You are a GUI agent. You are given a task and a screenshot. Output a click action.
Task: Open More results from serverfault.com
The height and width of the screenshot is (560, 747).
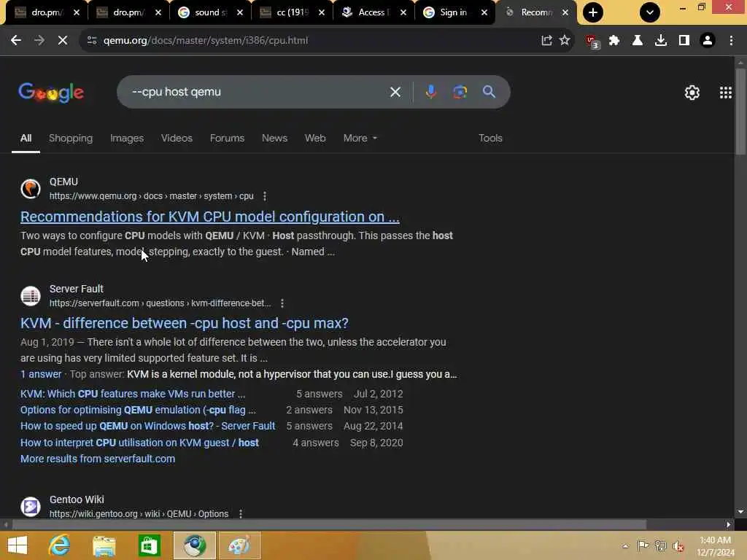click(x=98, y=459)
